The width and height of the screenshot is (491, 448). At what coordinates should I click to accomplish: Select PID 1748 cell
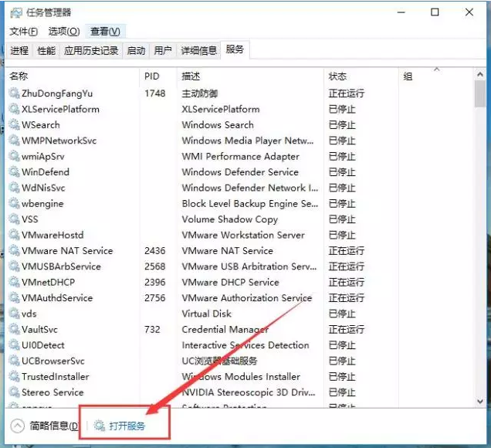[155, 93]
